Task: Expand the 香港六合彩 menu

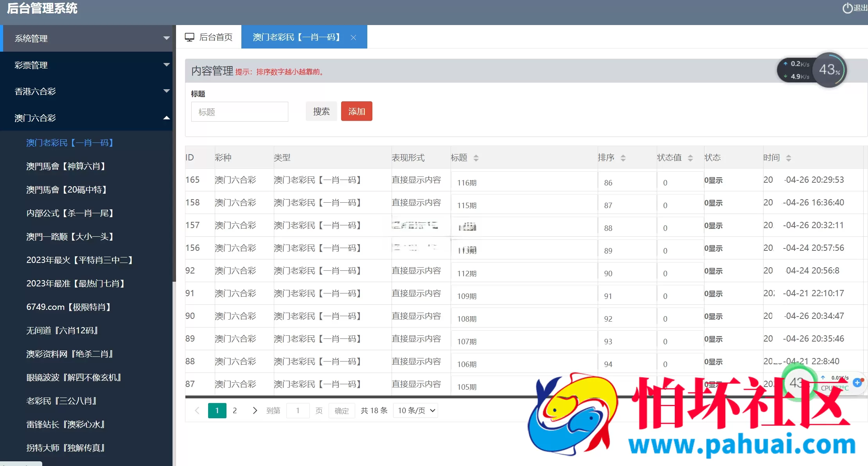Action: [86, 91]
